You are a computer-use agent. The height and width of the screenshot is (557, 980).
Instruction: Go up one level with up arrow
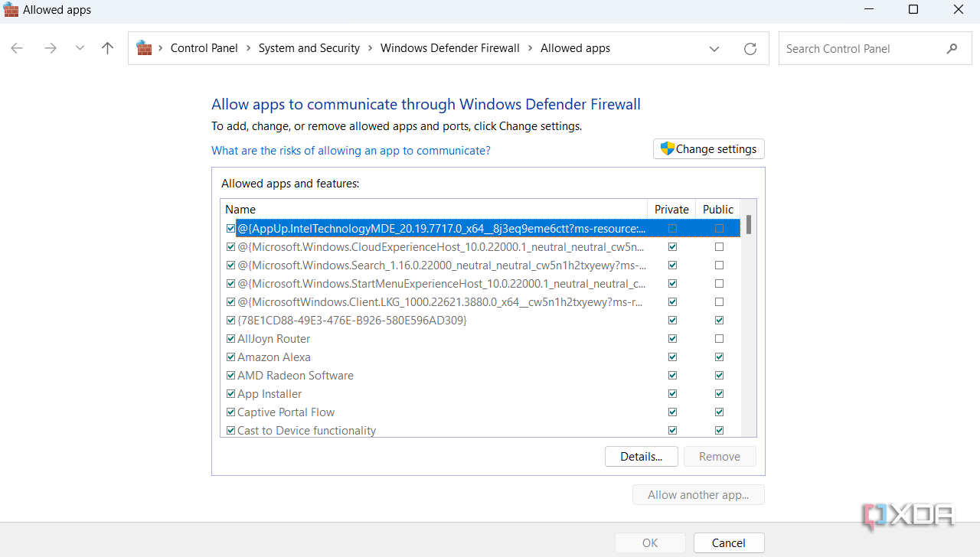tap(107, 48)
